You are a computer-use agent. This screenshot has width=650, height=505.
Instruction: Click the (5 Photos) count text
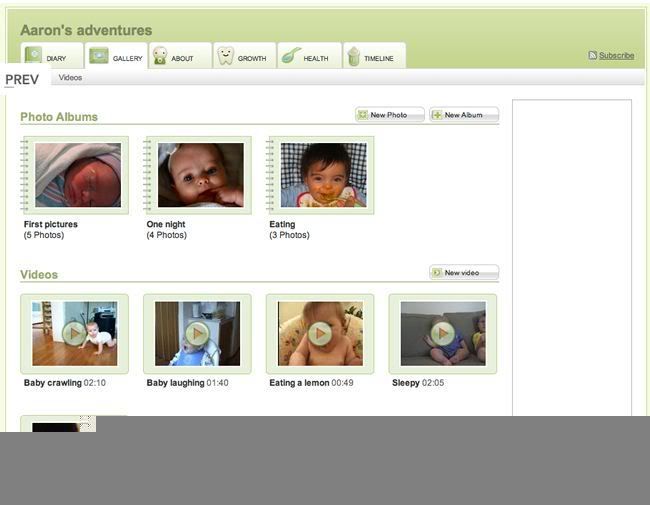point(44,235)
